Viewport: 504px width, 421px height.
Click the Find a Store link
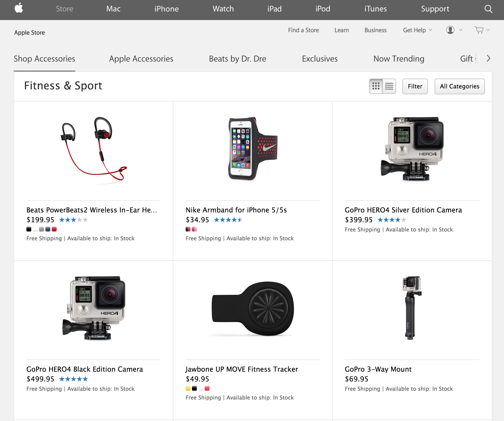click(303, 30)
